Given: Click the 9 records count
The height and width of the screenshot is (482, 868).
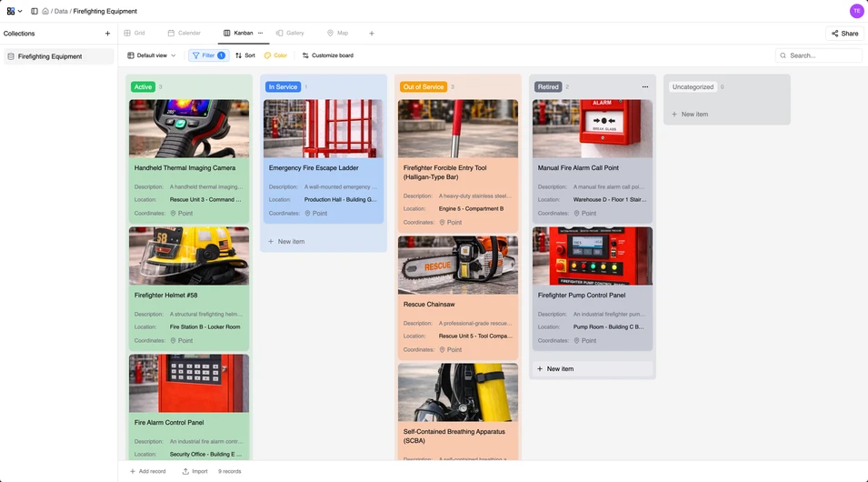Looking at the screenshot, I should (229, 471).
